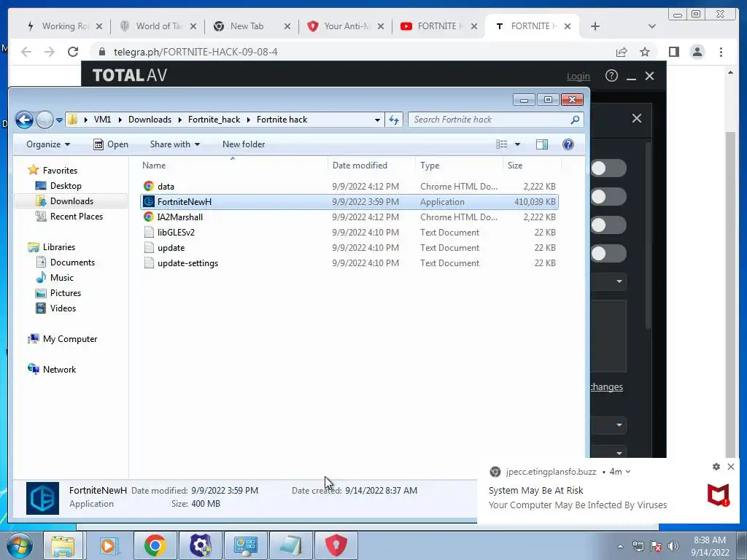
Task: Sort files by the Size column header
Action: (532, 166)
